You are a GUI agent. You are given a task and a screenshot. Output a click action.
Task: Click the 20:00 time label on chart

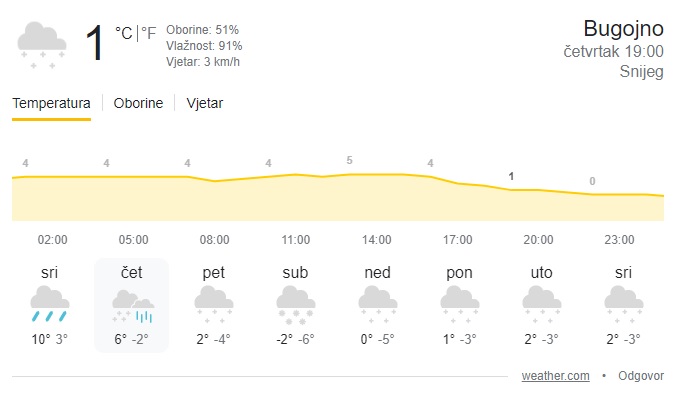[538, 240]
